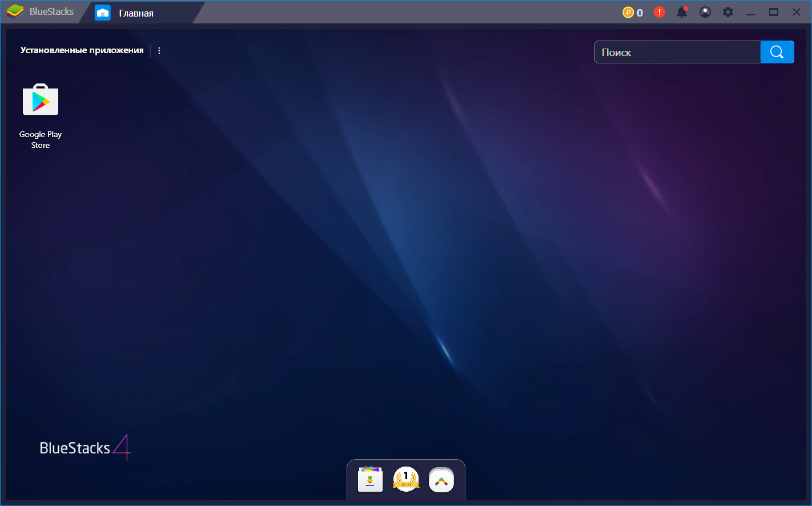Open the notifications bell
The width and height of the screenshot is (812, 506).
(682, 12)
